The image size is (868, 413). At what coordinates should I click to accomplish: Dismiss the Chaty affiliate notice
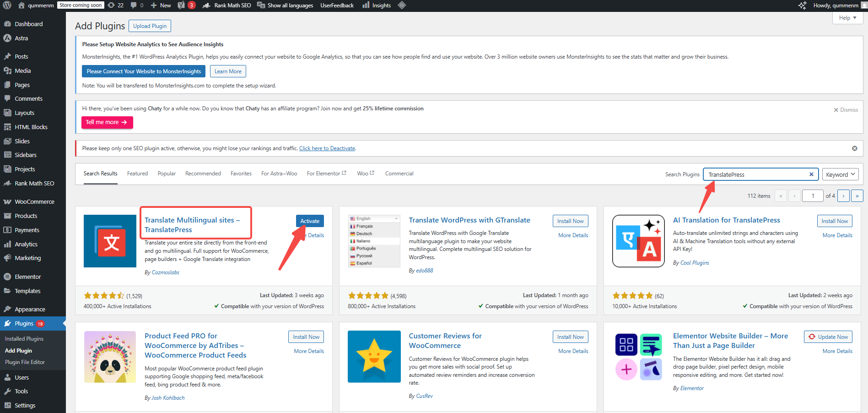point(846,110)
